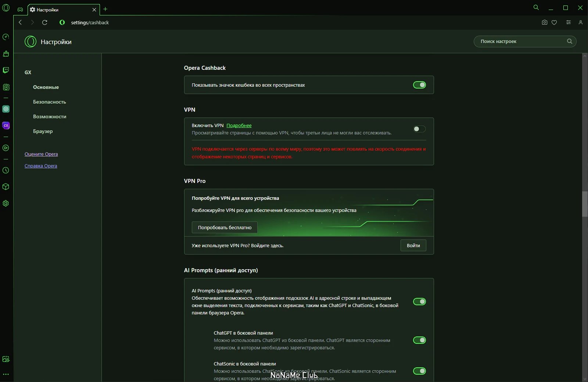
Task: Disable the cashback icon toggle
Action: tap(419, 85)
